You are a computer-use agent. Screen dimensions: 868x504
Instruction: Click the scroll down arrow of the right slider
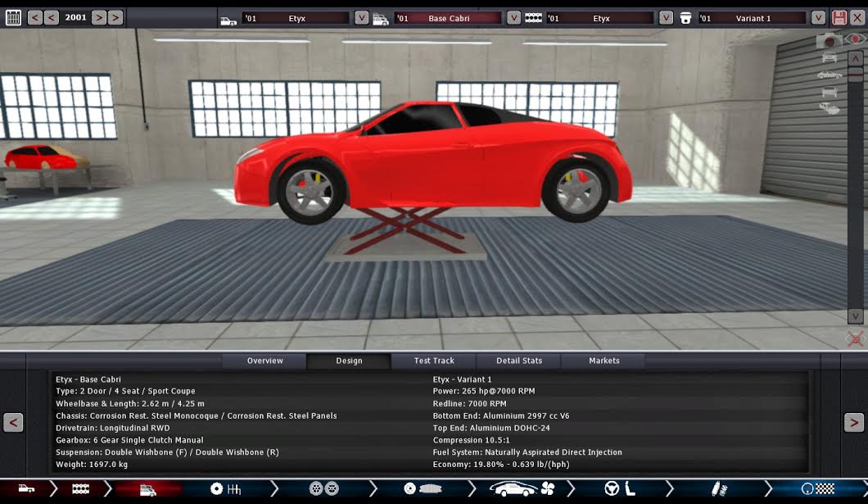point(855,316)
